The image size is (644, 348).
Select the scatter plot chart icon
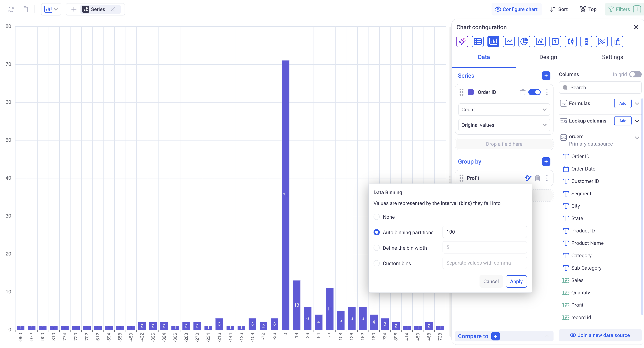[540, 41]
